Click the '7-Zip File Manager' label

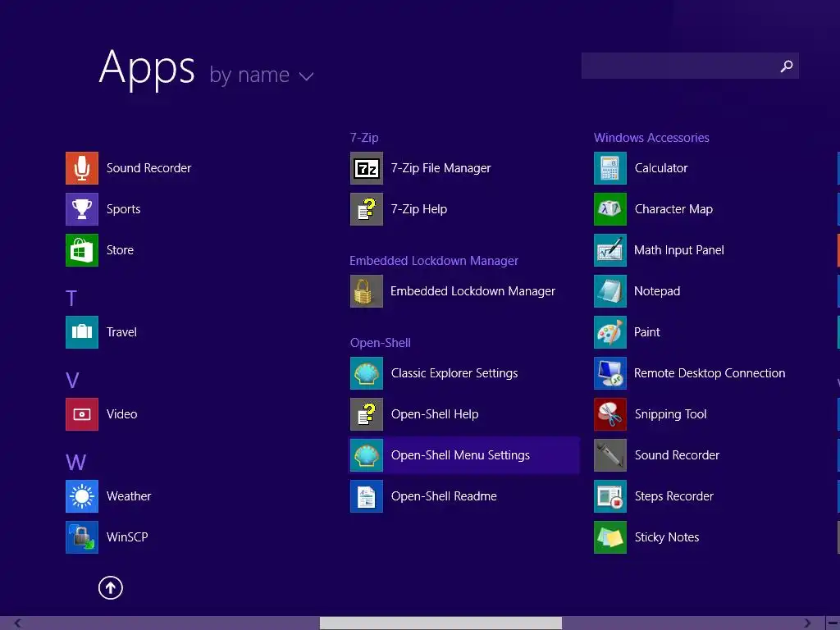coord(441,168)
